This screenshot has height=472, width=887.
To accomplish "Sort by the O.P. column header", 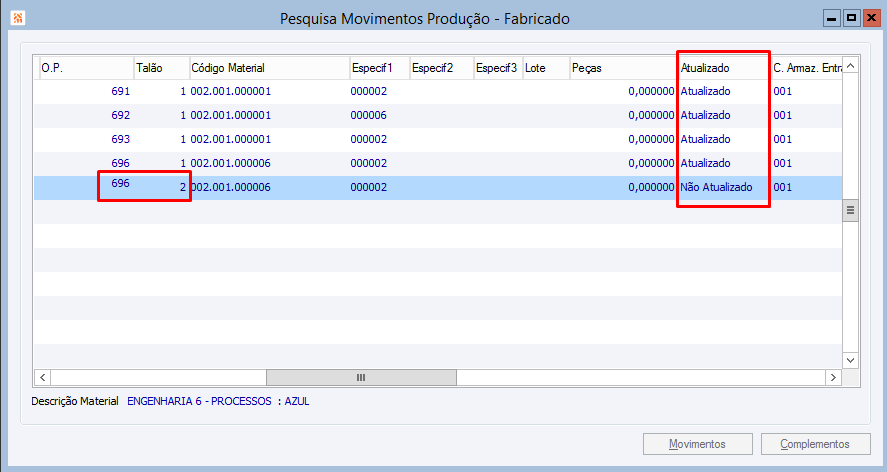I will tap(86, 68).
